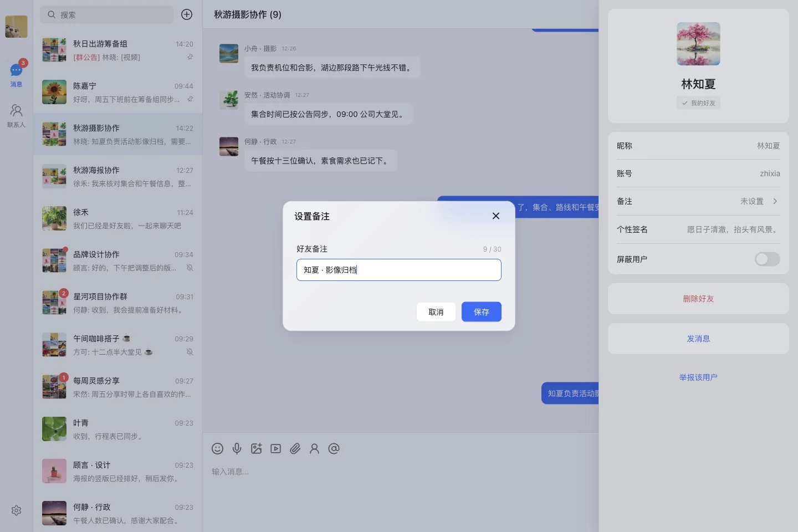Close the 设置备注 dialog with X
Viewport: 798px width, 532px height.
[496, 216]
